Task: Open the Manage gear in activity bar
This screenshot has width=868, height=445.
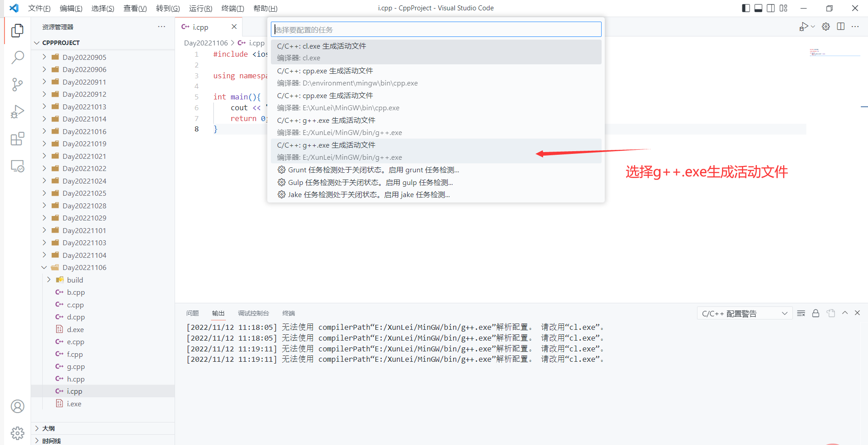Action: pos(17,433)
